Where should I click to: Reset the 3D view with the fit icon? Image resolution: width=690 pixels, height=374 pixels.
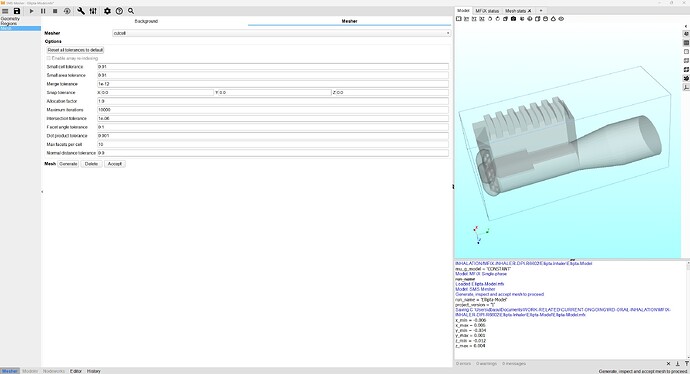[x=459, y=19]
